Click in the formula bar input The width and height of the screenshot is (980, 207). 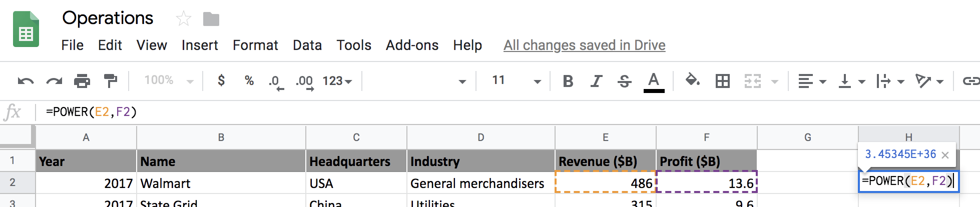(300, 112)
